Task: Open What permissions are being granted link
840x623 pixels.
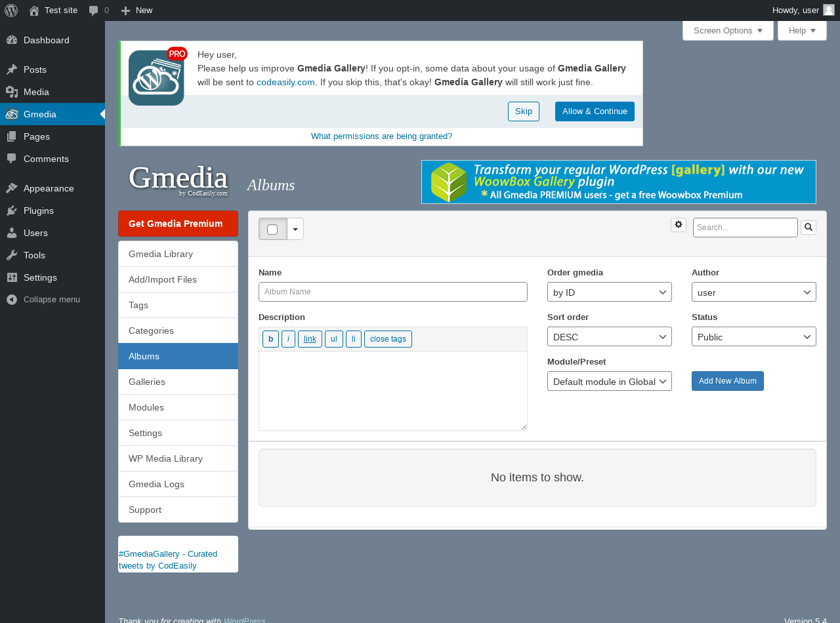Action: (381, 136)
